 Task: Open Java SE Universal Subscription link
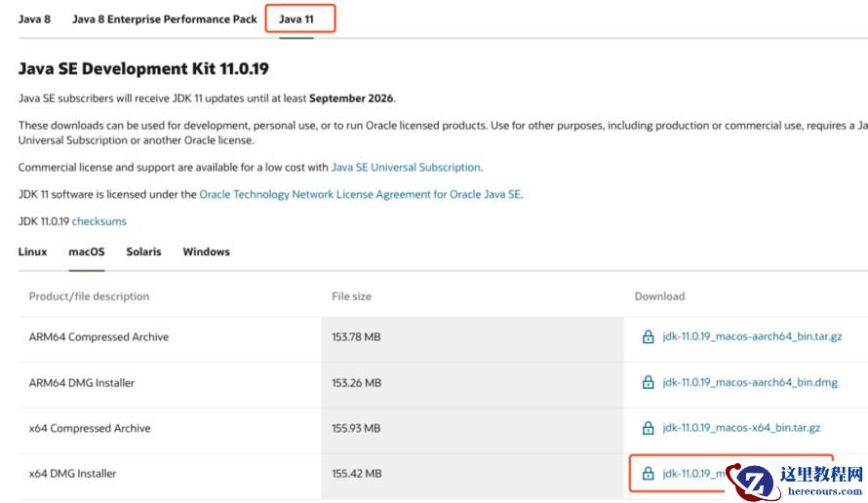[406, 168]
